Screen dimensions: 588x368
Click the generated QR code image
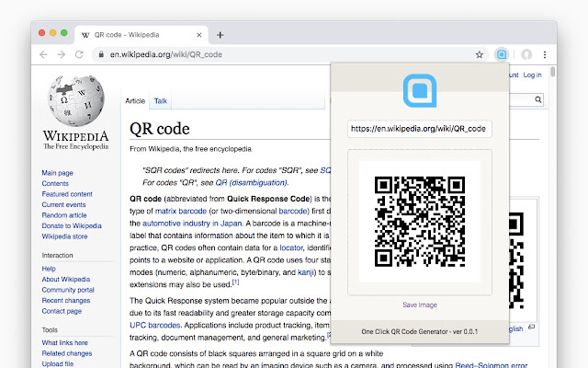pyautogui.click(x=420, y=222)
